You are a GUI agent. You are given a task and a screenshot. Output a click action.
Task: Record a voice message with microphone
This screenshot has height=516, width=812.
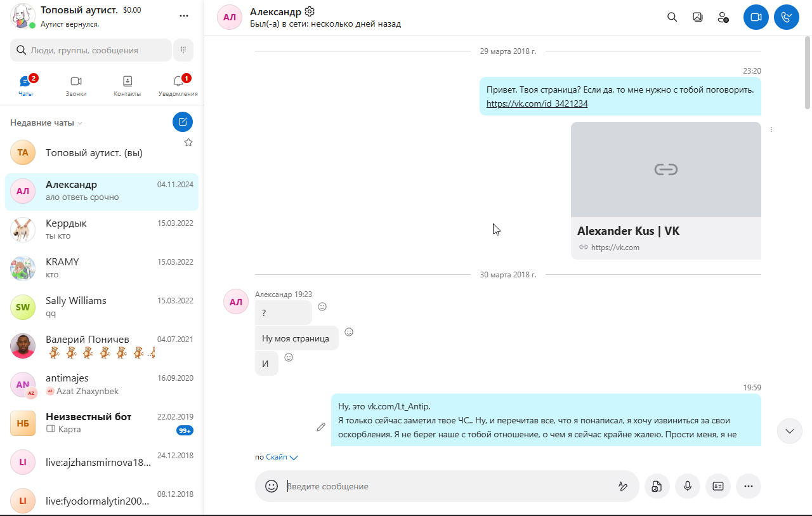[688, 486]
